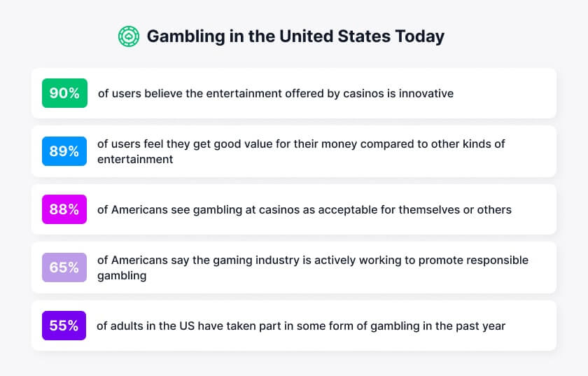Click the word entertainment on second card's second line

click(135, 159)
